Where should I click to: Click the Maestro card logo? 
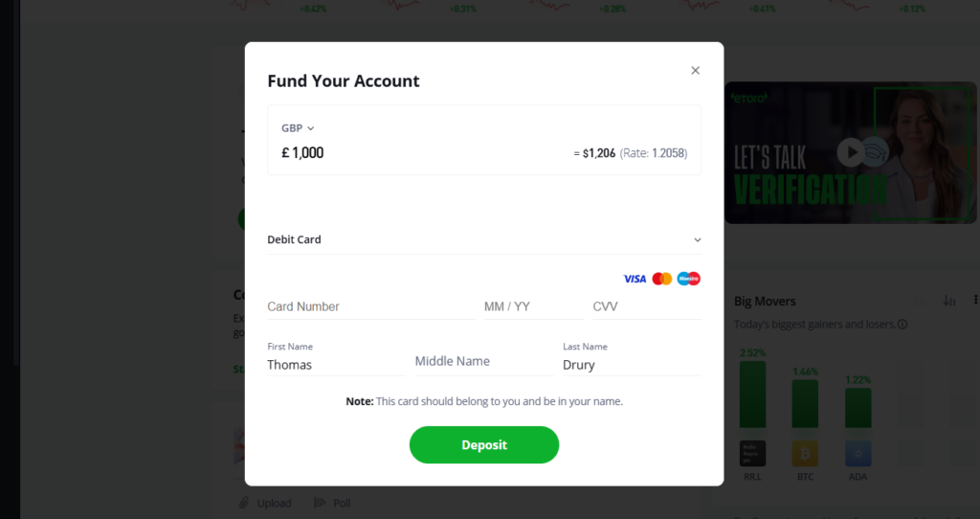[x=689, y=279]
